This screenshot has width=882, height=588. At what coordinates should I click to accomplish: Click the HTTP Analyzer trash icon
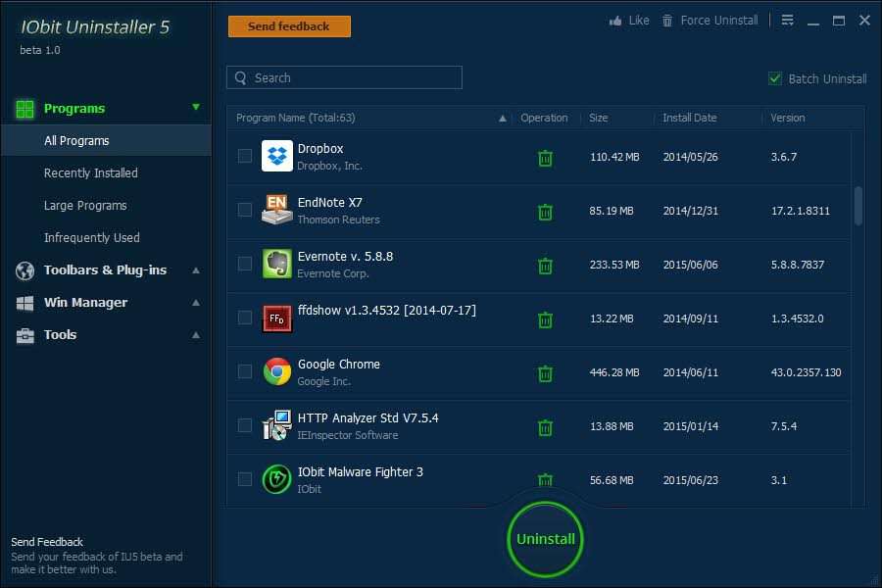point(545,427)
